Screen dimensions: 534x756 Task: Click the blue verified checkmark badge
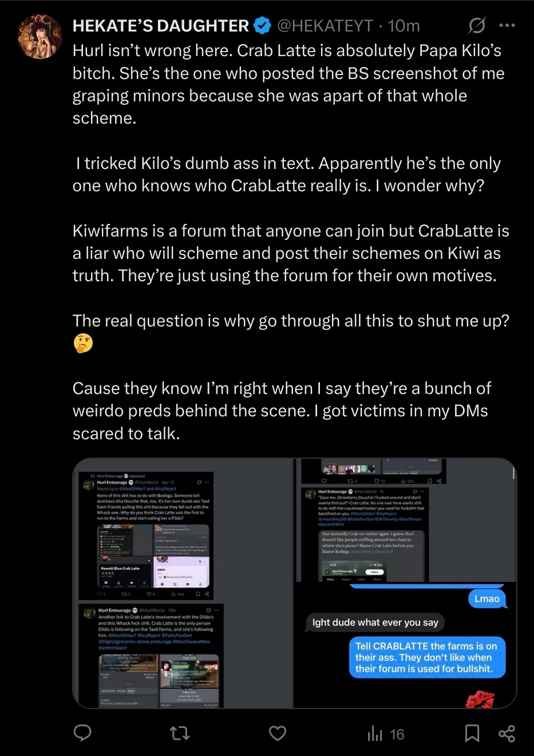262,26
